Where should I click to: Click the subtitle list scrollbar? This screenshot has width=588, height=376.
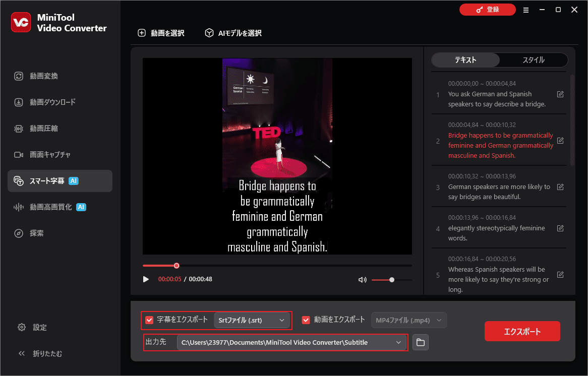572,120
